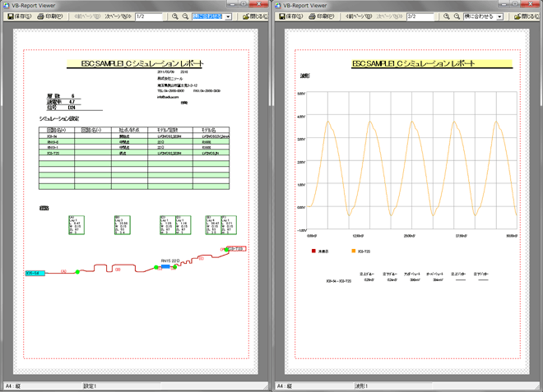Click Print (印刷) in the right viewer window

coord(322,16)
